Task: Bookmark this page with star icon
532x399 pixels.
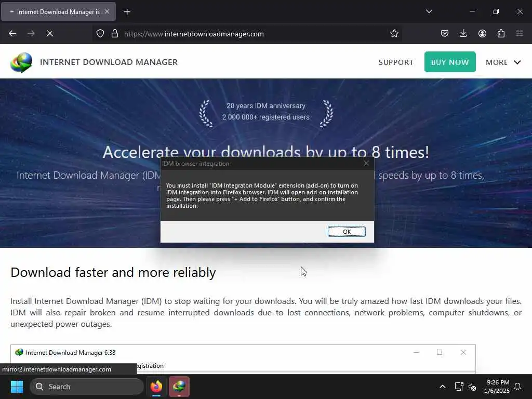Action: [x=394, y=34]
